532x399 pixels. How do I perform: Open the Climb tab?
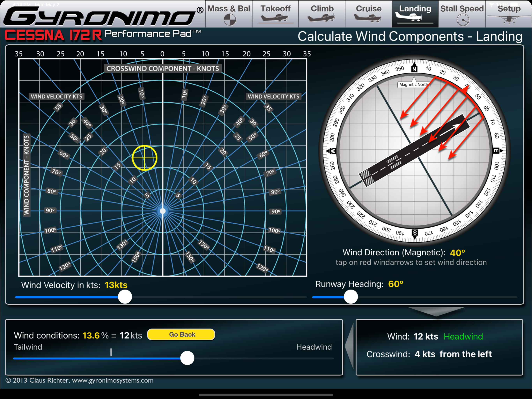(x=322, y=14)
